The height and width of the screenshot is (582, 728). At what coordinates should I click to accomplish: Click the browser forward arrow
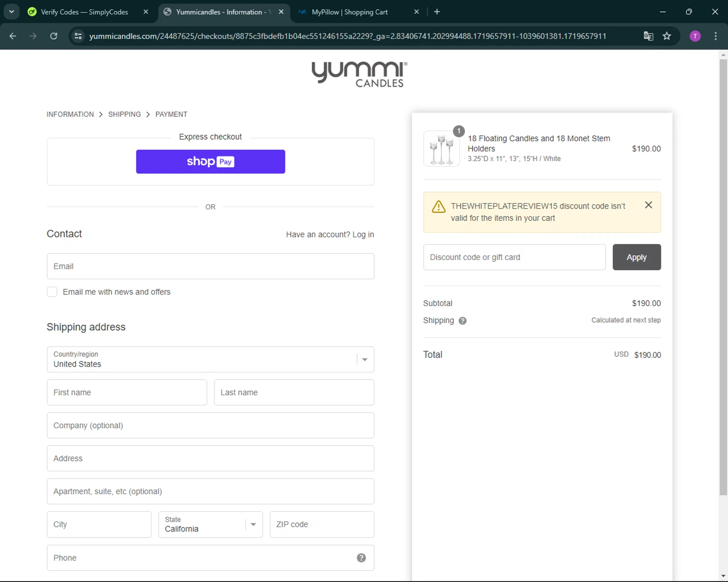click(33, 36)
